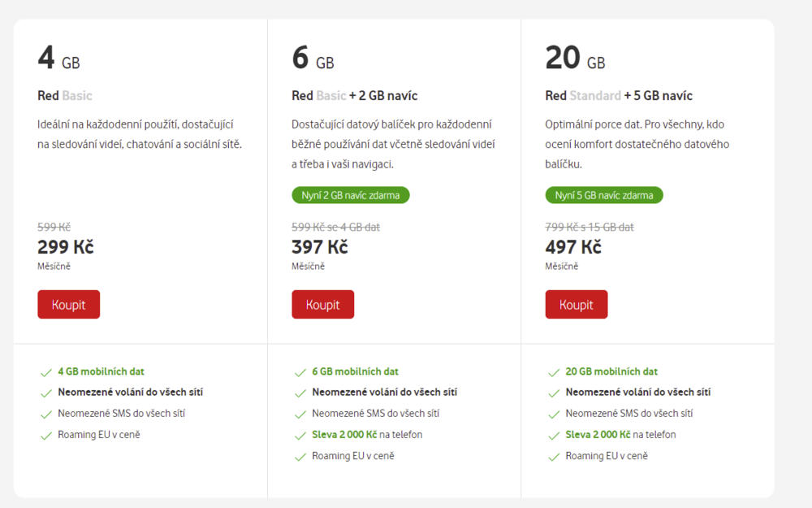Select 'Red Standard + 5 GB navíc' heading
The height and width of the screenshot is (508, 812).
(x=619, y=96)
